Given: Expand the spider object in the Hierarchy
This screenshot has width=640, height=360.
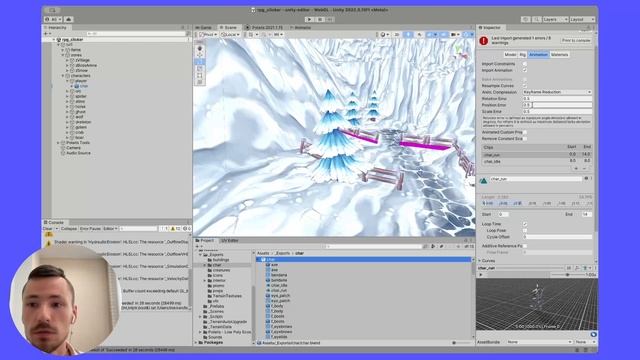Looking at the screenshot, I should tap(67, 96).
